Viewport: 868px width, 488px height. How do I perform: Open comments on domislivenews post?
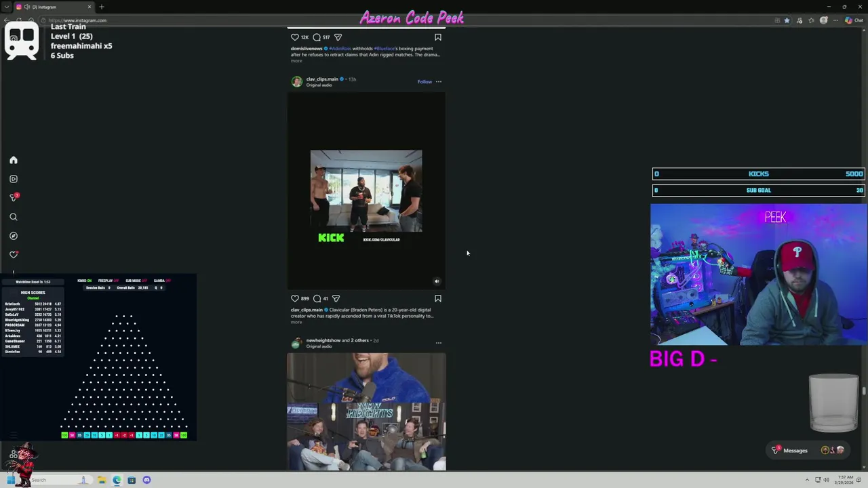[317, 37]
